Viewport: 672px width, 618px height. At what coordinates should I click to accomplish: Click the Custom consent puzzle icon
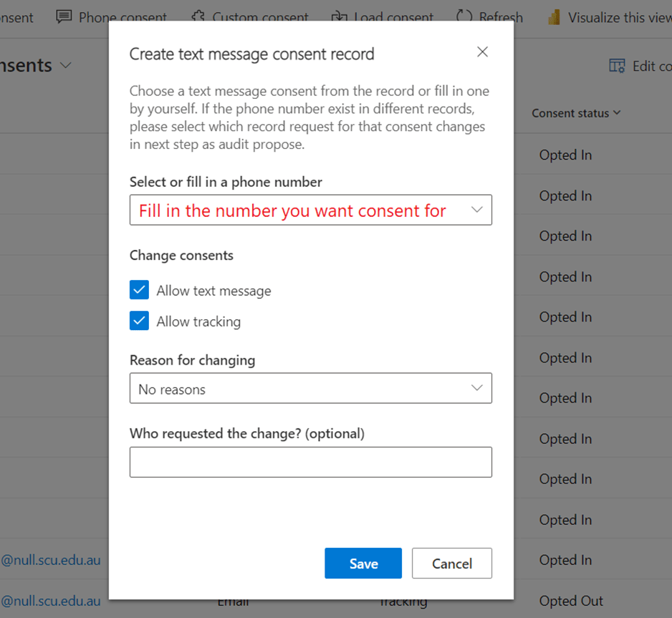coord(198,16)
